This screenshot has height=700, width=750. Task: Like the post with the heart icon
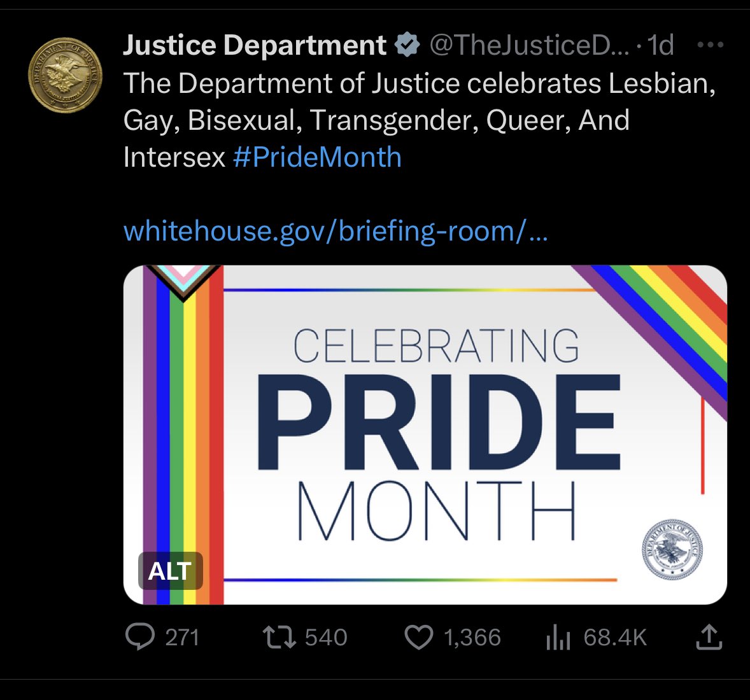point(418,637)
